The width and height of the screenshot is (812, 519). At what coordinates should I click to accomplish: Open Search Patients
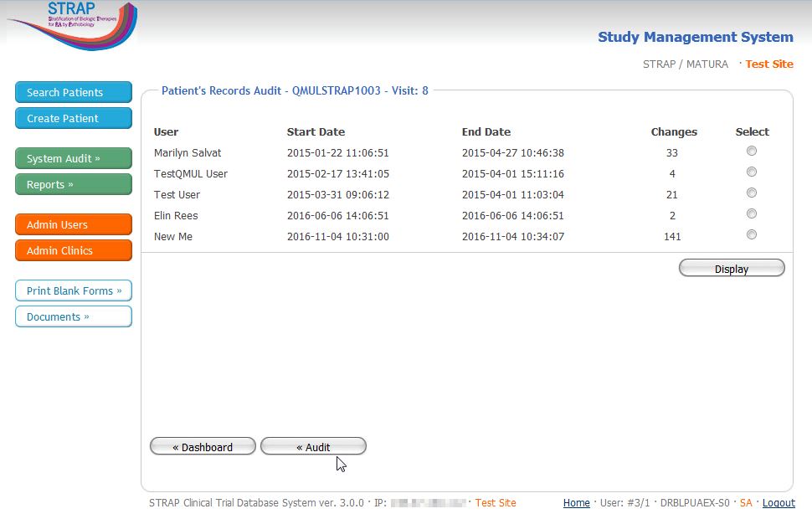pos(74,92)
